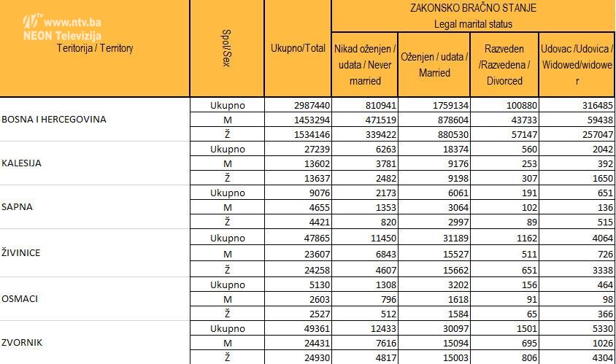Select the Widowed/widower column header
Image resolution: width=616 pixels, height=364 pixels.
[x=577, y=64]
